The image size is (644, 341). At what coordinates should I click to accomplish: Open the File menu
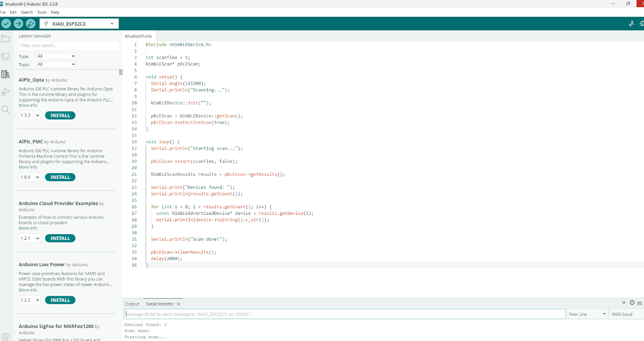(3, 12)
